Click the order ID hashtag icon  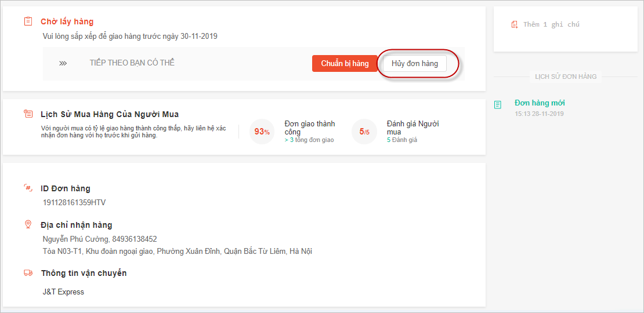click(x=28, y=188)
